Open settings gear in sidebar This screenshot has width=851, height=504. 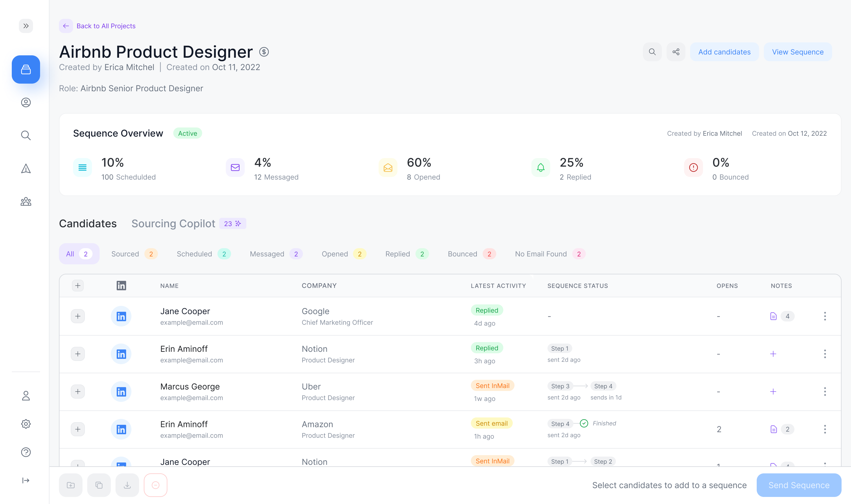[26, 424]
